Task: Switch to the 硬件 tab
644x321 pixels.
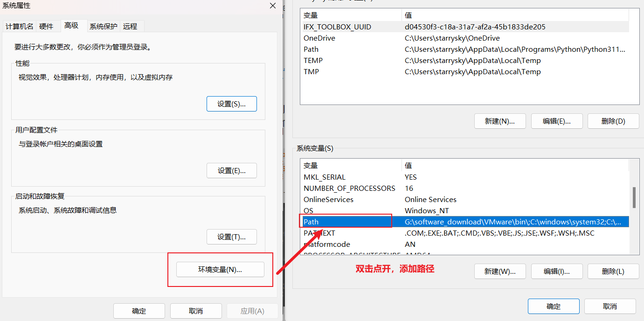Action: (46, 27)
